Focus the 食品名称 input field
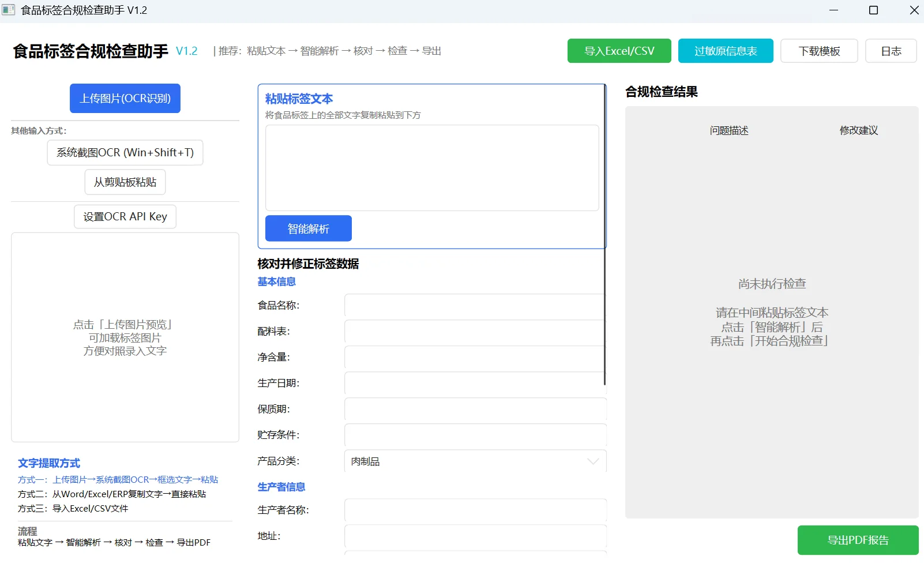This screenshot has height=571, width=924. 475,306
